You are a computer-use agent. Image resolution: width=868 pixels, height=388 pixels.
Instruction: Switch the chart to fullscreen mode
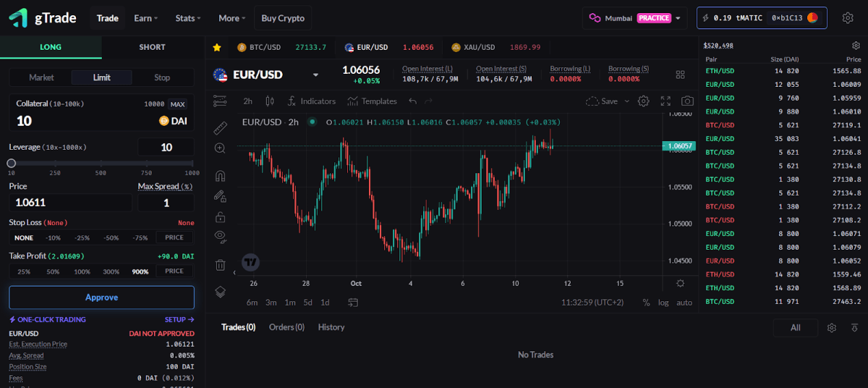(x=666, y=101)
